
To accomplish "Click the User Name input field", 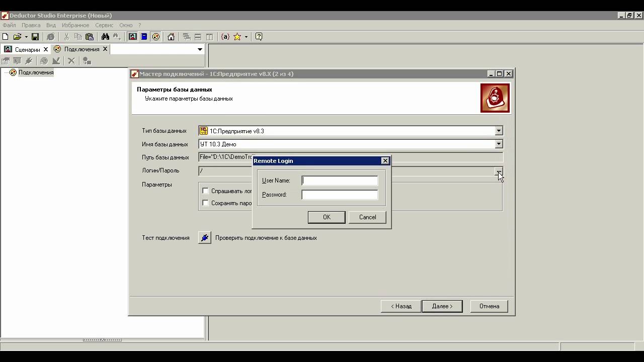I will point(340,180).
